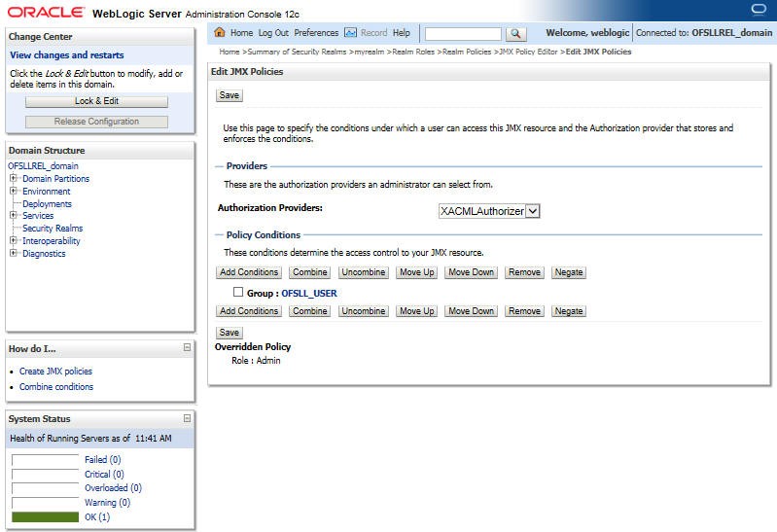Viewport: 777px width, 532px height.
Task: Open Combine conditions help link
Action: pyautogui.click(x=56, y=387)
